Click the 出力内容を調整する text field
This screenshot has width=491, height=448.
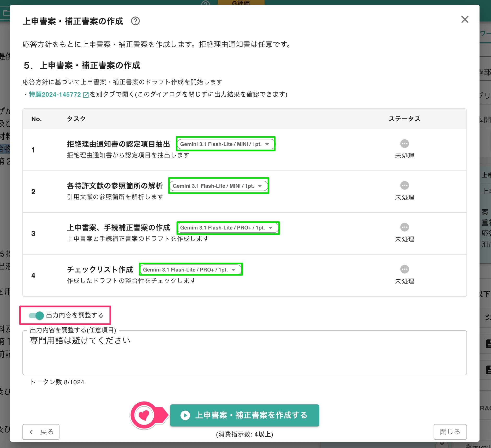click(x=244, y=353)
